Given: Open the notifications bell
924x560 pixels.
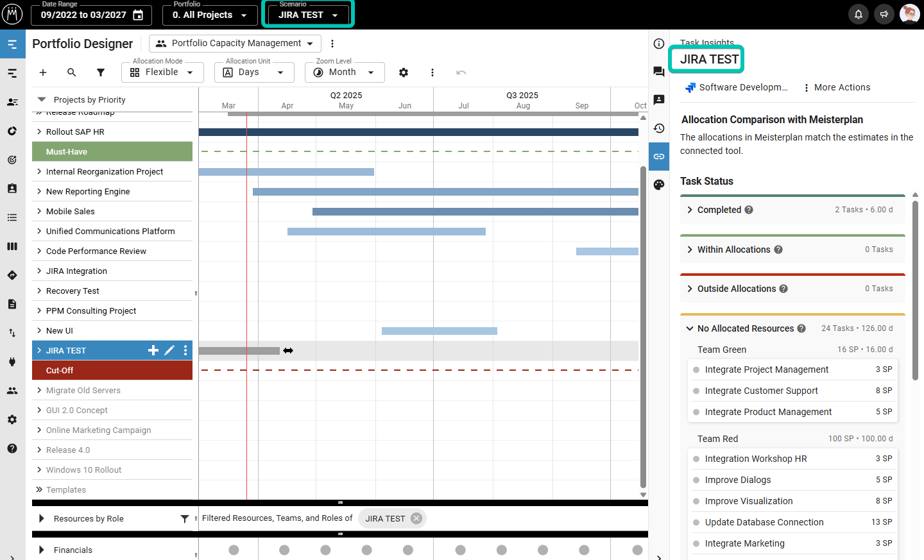Looking at the screenshot, I should 859,14.
